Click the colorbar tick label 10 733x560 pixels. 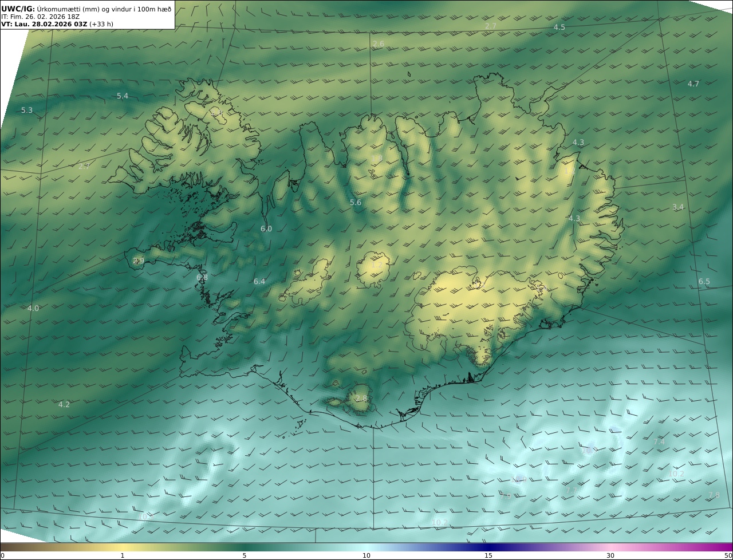point(366,555)
